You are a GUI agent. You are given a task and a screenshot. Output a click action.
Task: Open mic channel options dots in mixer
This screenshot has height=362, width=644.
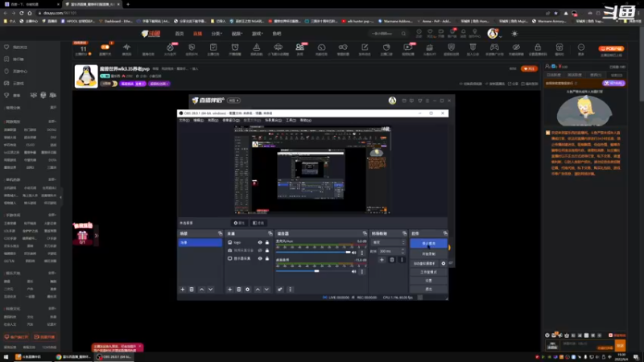click(x=361, y=253)
